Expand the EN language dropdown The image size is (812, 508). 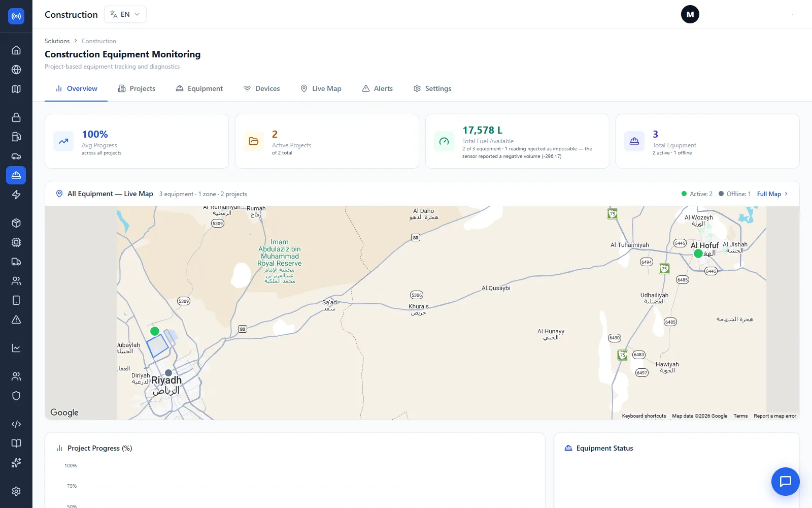pyautogui.click(x=125, y=14)
